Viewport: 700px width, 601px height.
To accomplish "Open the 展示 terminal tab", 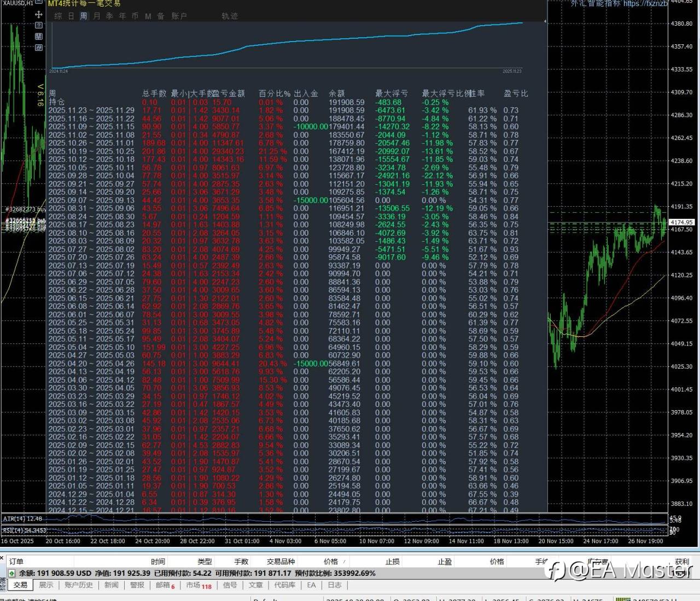I will click(46, 585).
